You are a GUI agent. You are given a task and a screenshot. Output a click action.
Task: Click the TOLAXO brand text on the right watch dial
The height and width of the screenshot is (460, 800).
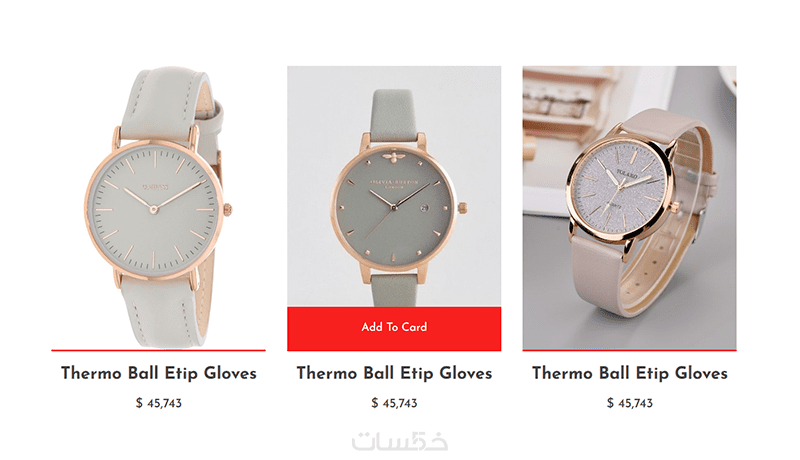[627, 173]
